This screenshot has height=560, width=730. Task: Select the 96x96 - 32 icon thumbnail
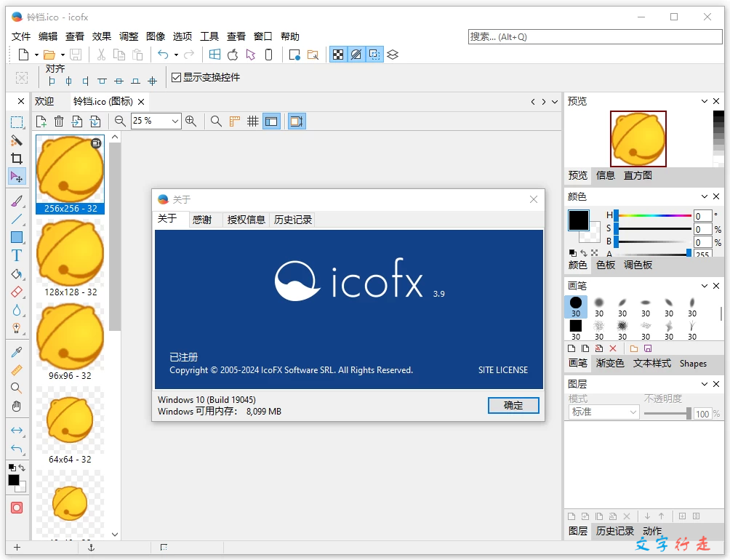71,342
